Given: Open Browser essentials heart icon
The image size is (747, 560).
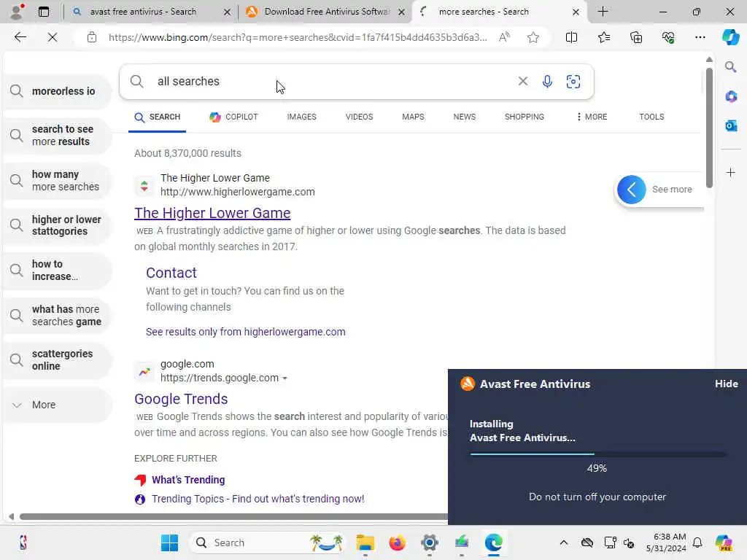Looking at the screenshot, I should [x=668, y=37].
